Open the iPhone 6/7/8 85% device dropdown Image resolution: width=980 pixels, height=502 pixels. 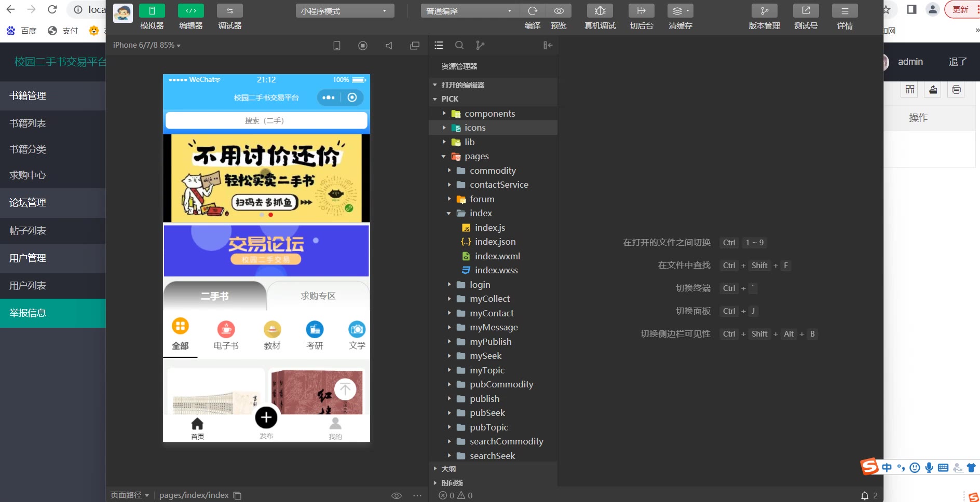click(147, 45)
